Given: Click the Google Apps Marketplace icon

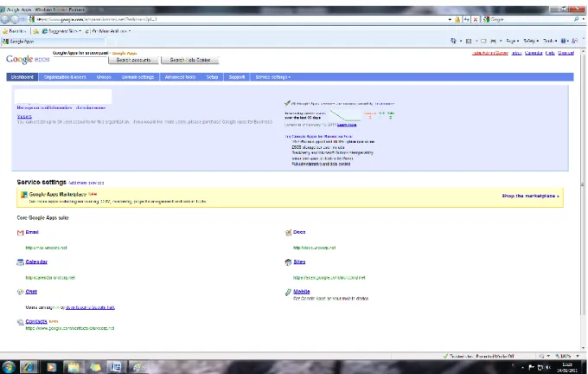Looking at the screenshot, I should (24, 195).
